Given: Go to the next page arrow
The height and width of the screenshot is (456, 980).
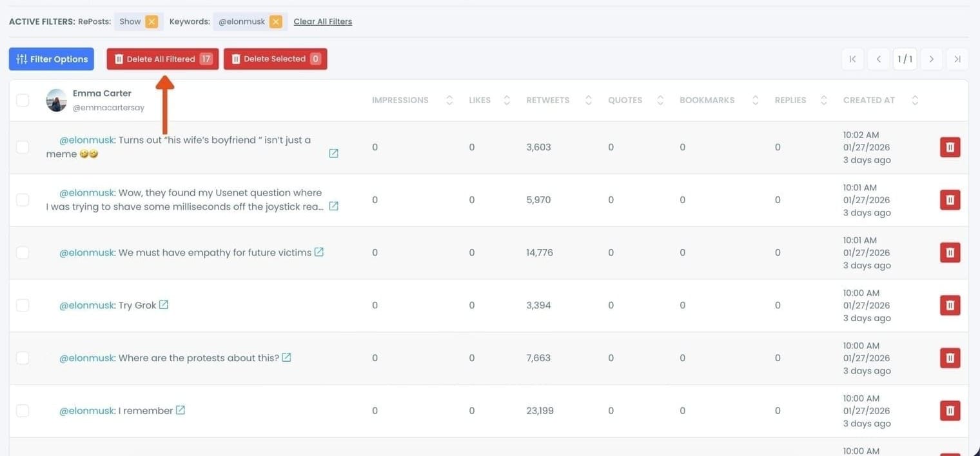Looking at the screenshot, I should pyautogui.click(x=931, y=59).
